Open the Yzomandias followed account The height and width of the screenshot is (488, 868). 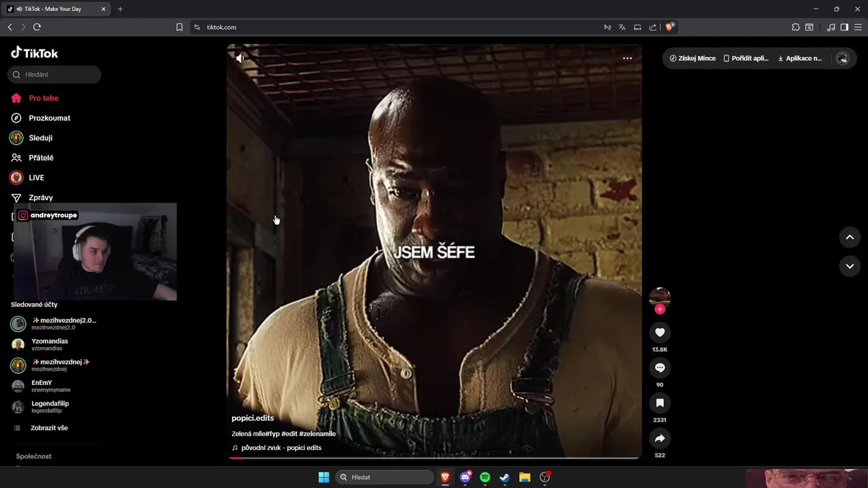point(41,344)
